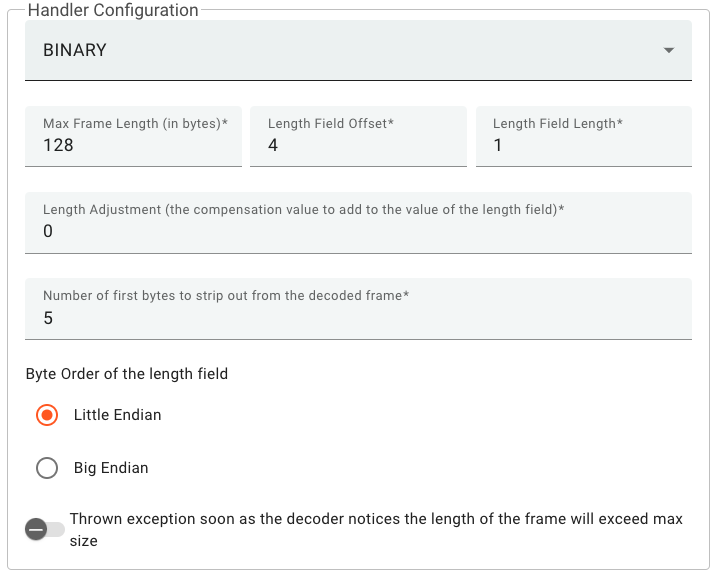
Task: Click the Length Field Length value 1
Action: 498,145
